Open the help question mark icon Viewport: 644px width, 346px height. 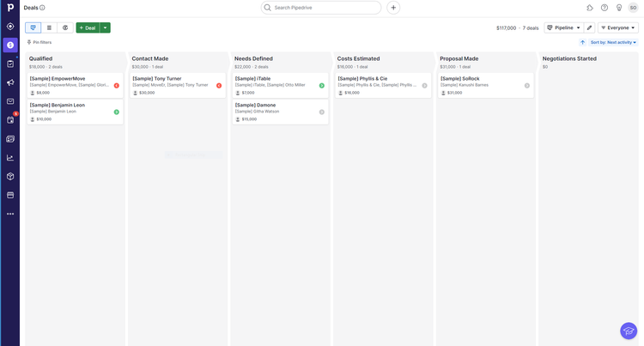(x=605, y=8)
